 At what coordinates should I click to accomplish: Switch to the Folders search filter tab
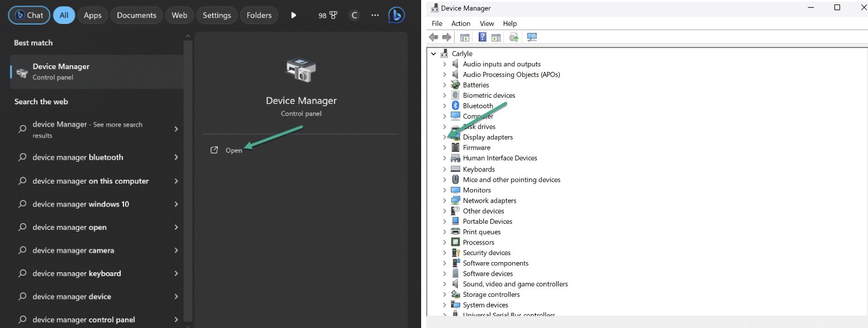pos(259,15)
